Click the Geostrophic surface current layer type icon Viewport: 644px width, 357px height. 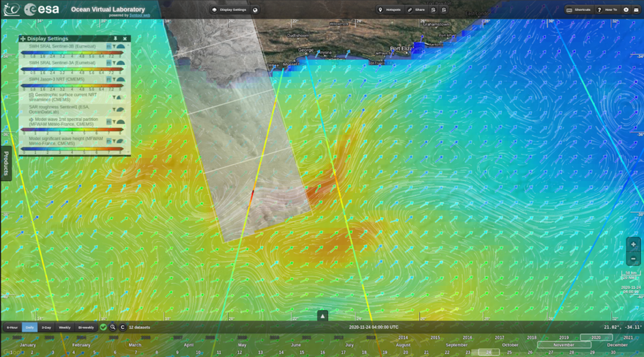31,95
